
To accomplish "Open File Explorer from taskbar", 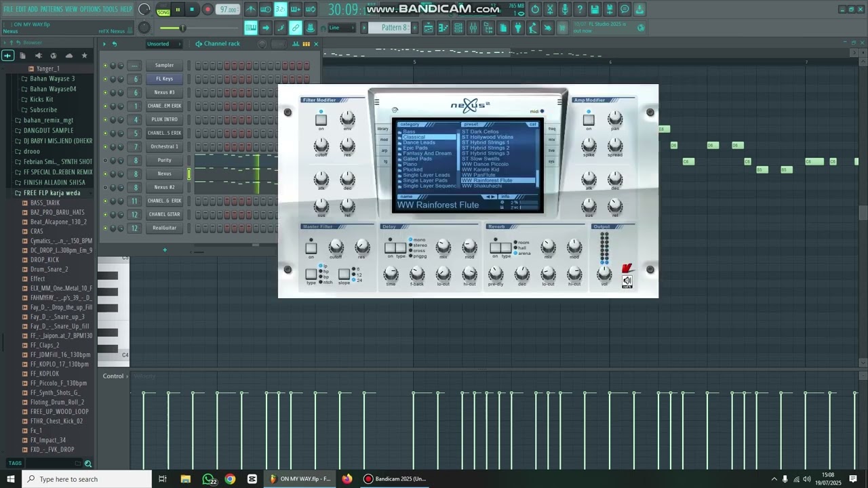I will 185,479.
